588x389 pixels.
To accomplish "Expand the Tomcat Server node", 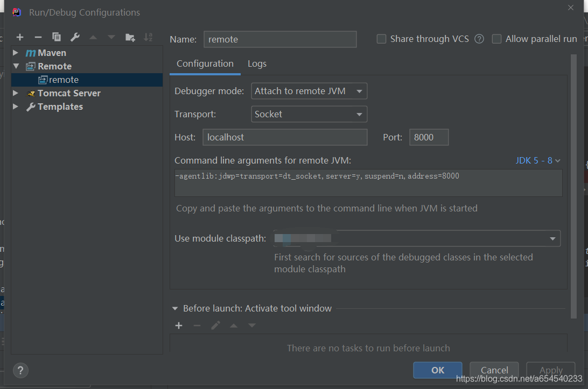I will [16, 93].
